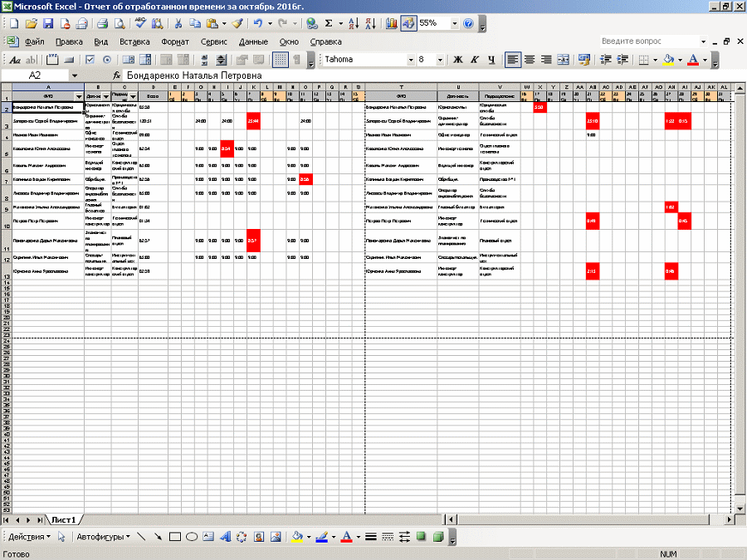The width and height of the screenshot is (747, 560).
Task: Open the filter dropdown in column C header
Action: pos(133,97)
